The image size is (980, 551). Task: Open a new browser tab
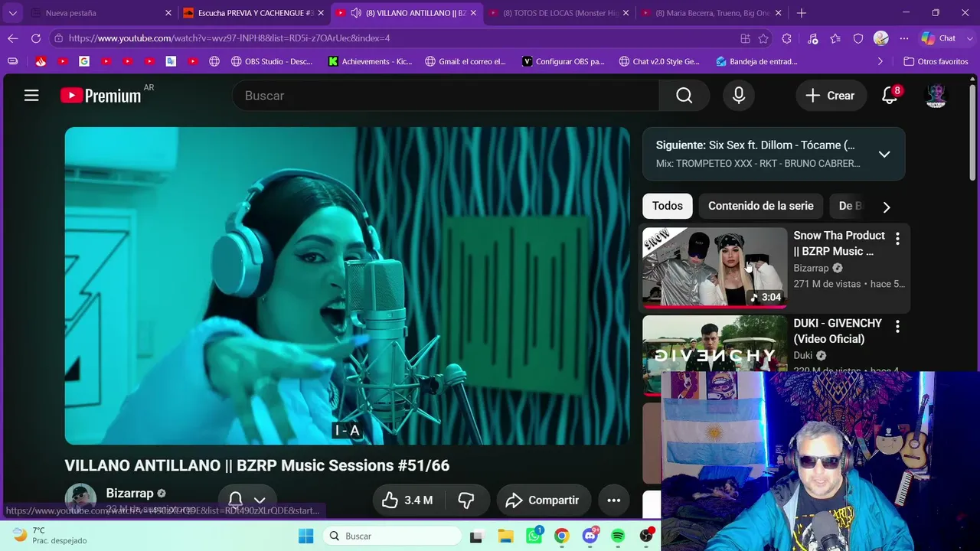tap(802, 13)
